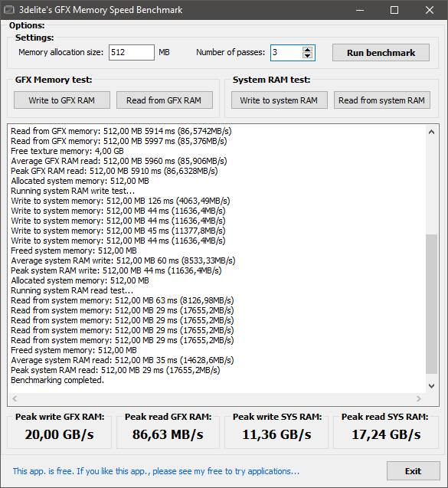448x488 pixels.
Task: Click the application icon in title bar
Action: coord(8,10)
